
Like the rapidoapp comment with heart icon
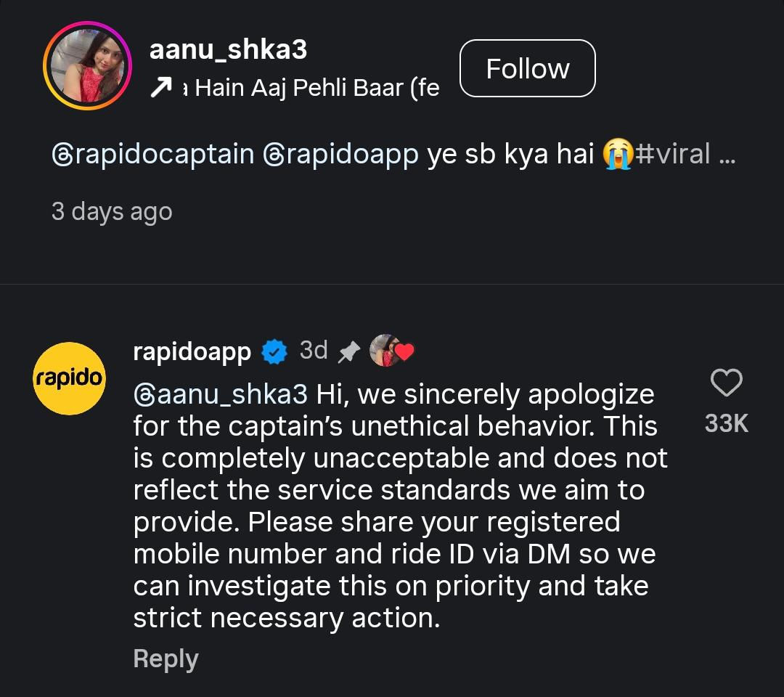coord(725,383)
